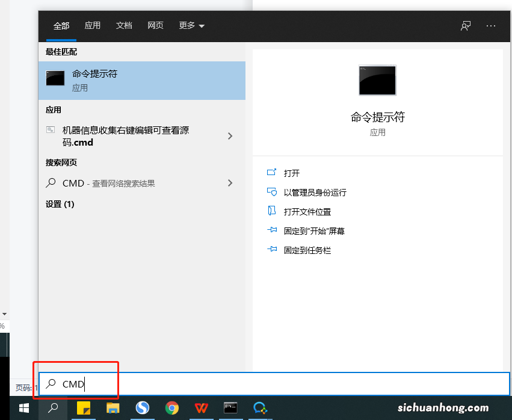The width and height of the screenshot is (512, 420).
Task: Switch to the 文档 tab
Action: 124,26
